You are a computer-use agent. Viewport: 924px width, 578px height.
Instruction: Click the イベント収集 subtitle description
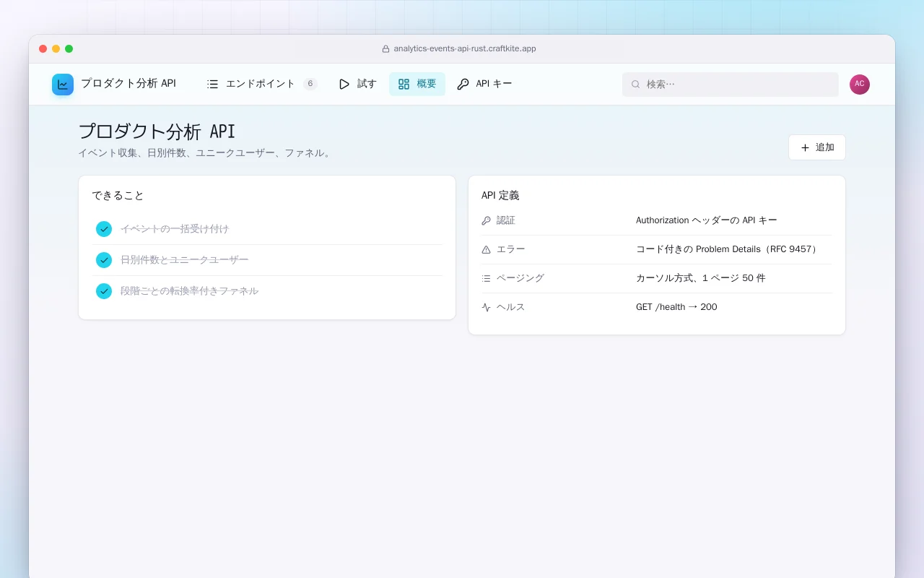coord(205,153)
